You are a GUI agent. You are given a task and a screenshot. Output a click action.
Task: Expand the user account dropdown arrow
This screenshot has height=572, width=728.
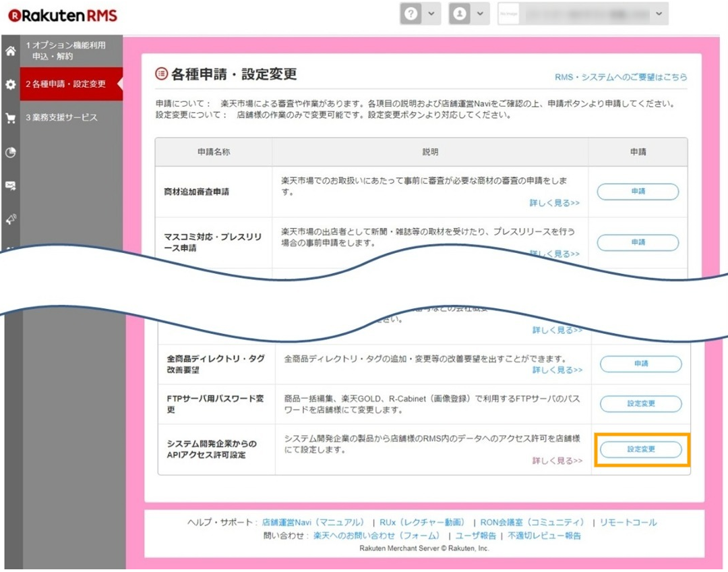pos(480,14)
